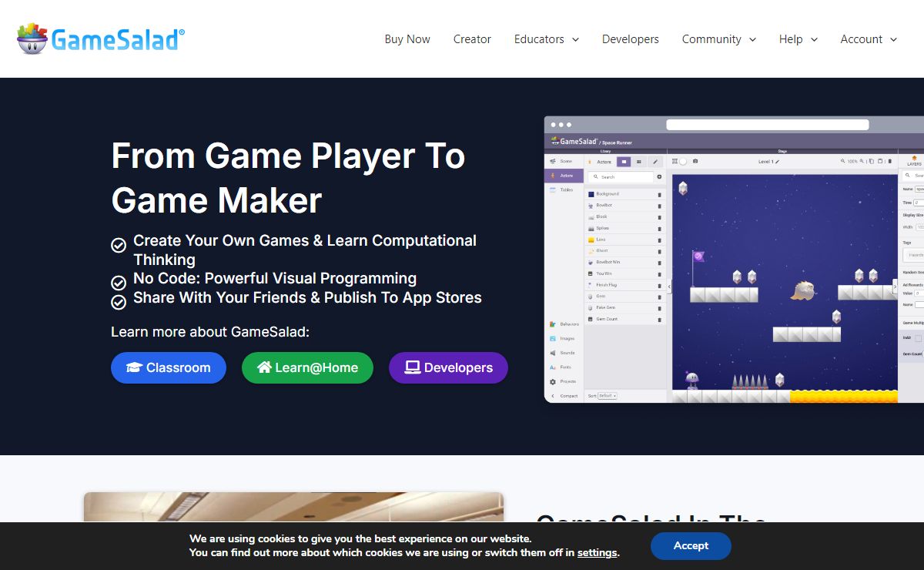The image size is (924, 570).
Task: Click the GameSalad logo in the site header
Action: point(101,39)
